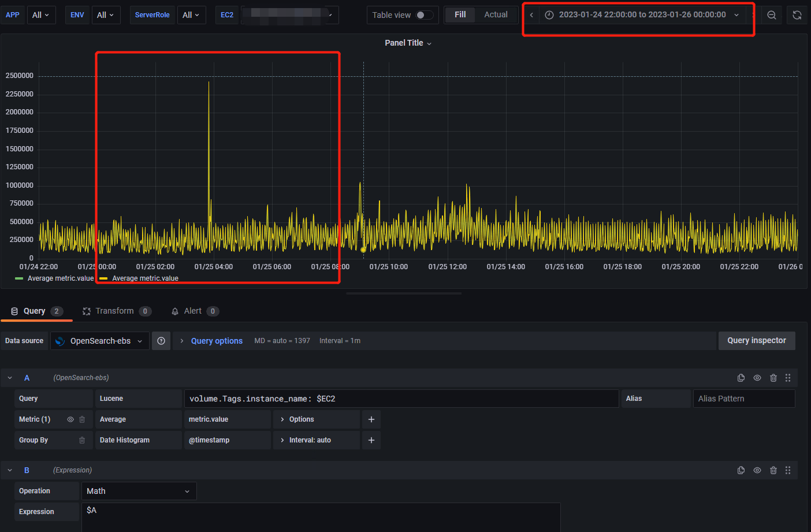Click the clock icon in the time picker

[x=548, y=14]
